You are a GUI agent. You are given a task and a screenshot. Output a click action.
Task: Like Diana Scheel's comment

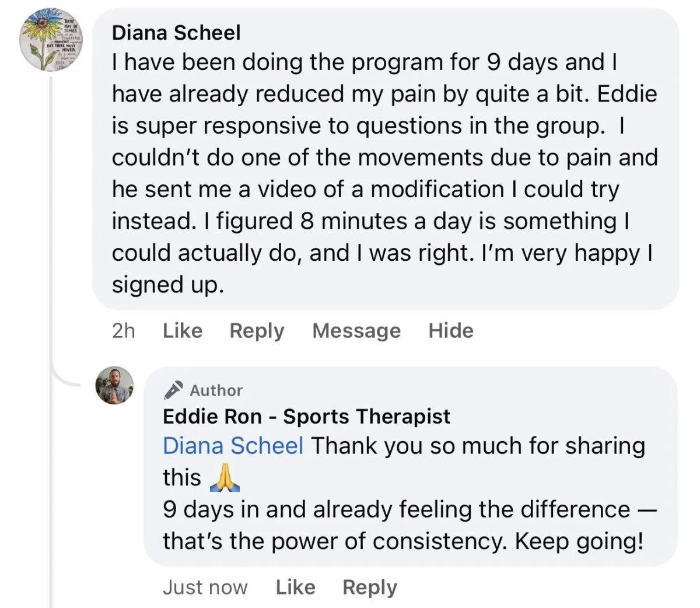[x=183, y=331]
